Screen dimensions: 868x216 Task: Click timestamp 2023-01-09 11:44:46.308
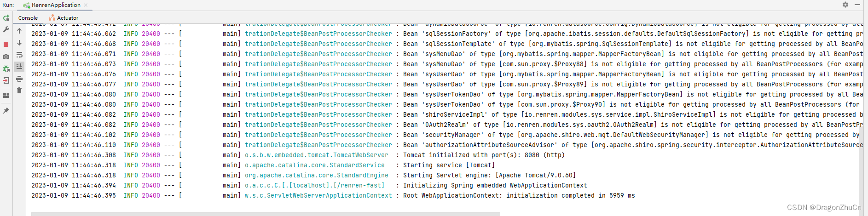click(x=74, y=155)
